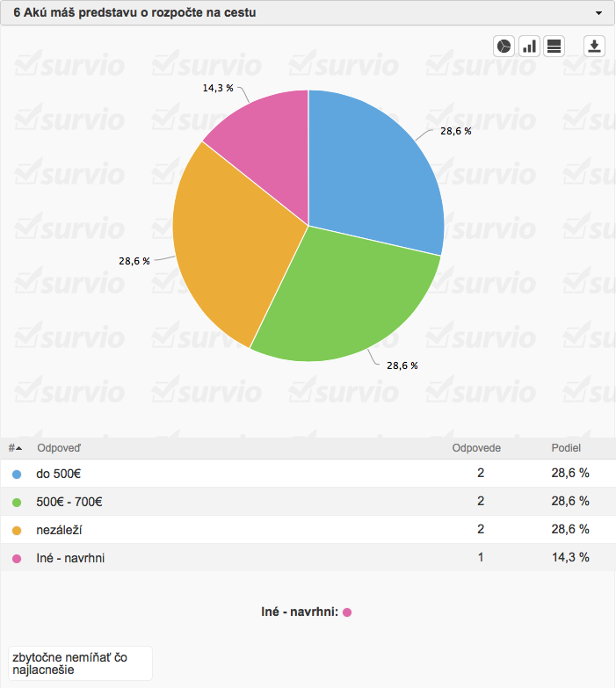Click green dot beside '500€ - 700€'
Image resolution: width=616 pixels, height=688 pixels.
click(17, 502)
